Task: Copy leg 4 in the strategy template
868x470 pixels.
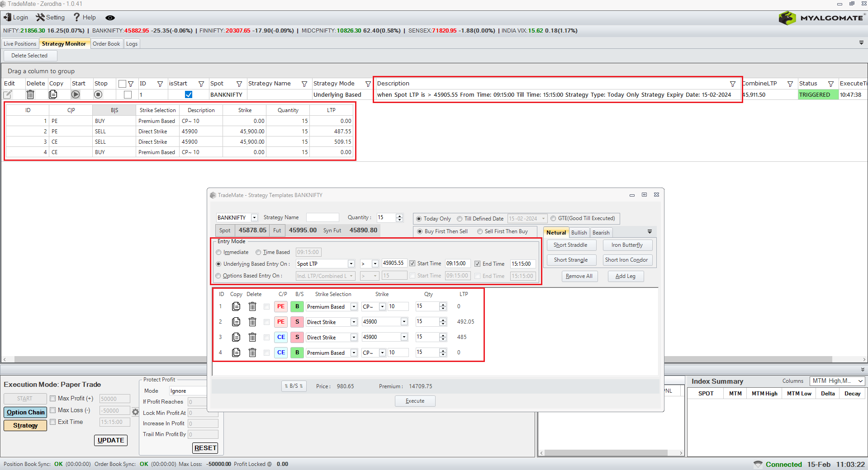Action: (236, 352)
